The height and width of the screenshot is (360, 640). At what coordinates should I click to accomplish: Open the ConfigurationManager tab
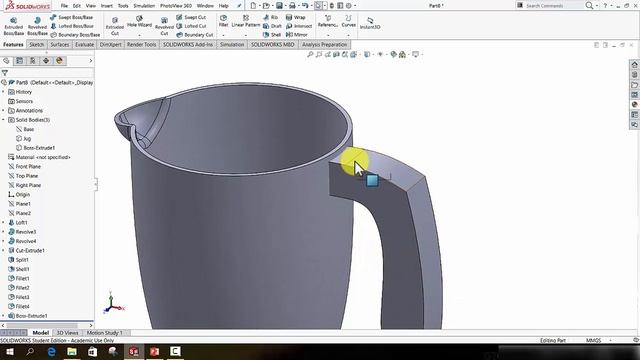[x=33, y=61]
